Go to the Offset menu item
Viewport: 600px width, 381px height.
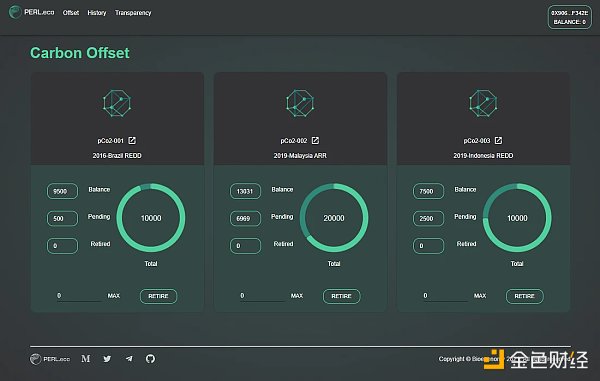71,13
